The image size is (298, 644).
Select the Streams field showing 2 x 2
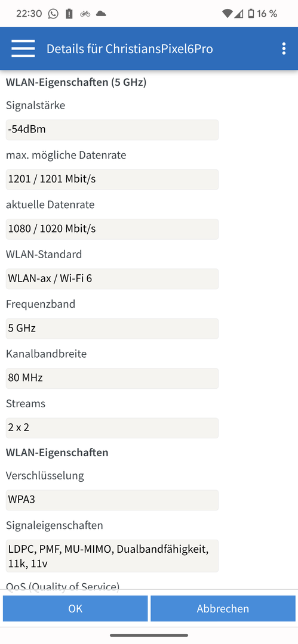112,428
